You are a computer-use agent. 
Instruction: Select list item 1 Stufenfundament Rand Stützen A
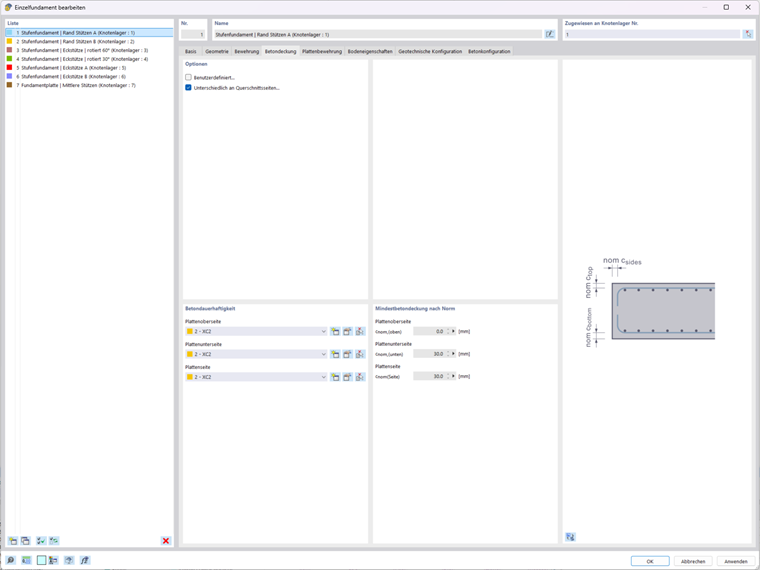89,33
